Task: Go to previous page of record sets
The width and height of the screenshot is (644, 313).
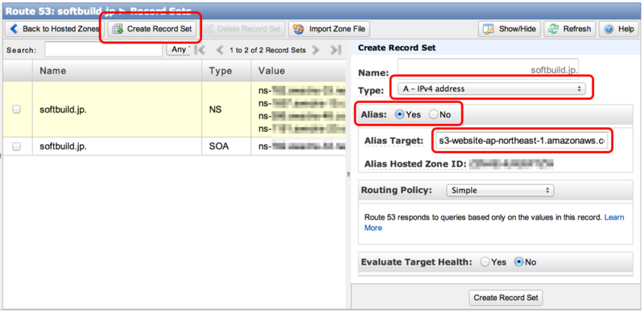Action: click(x=220, y=50)
